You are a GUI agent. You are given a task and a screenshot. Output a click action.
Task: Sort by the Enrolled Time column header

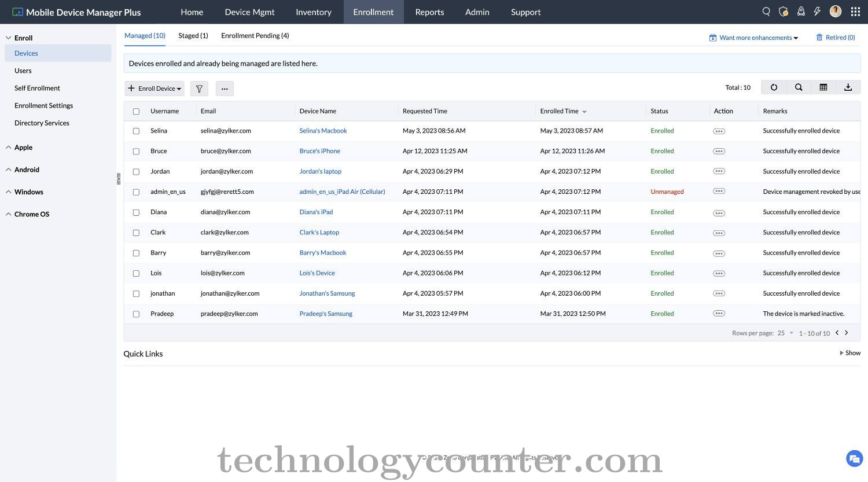click(563, 111)
